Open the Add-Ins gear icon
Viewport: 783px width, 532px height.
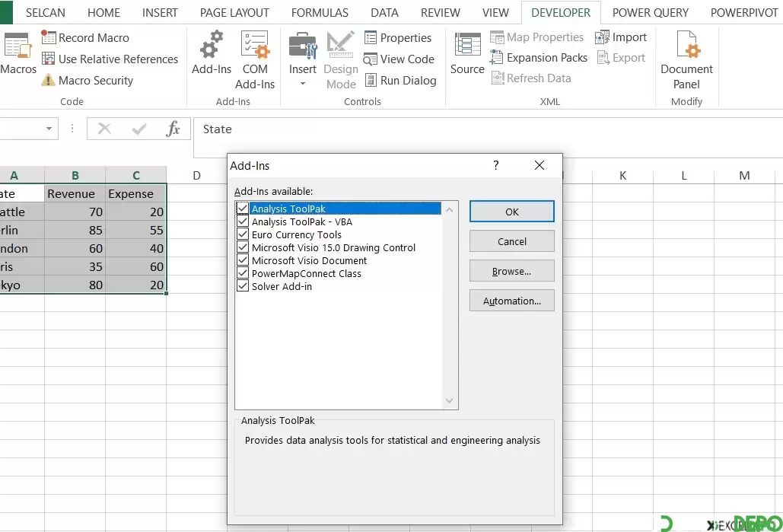[212, 53]
